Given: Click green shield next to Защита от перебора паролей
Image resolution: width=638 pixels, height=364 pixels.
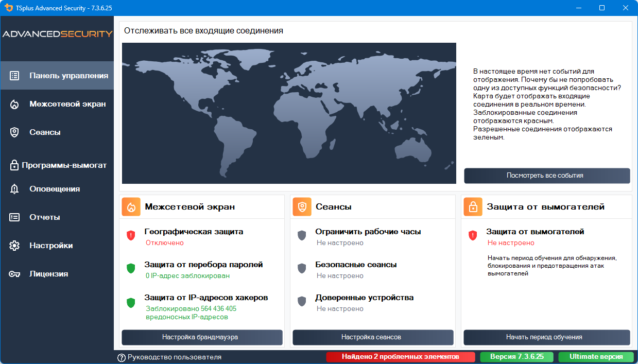Looking at the screenshot, I should pyautogui.click(x=131, y=268).
